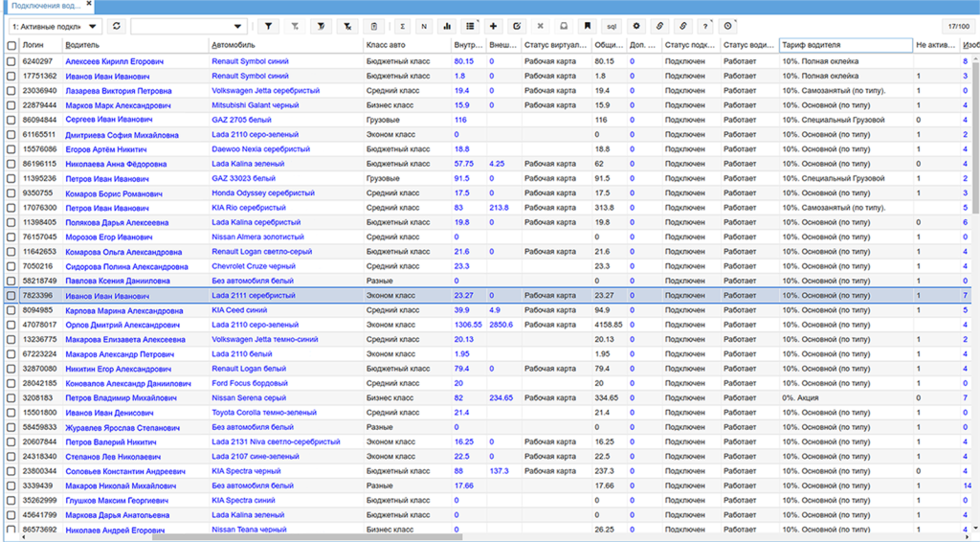Open car link Nissan Serena серый

click(x=249, y=398)
